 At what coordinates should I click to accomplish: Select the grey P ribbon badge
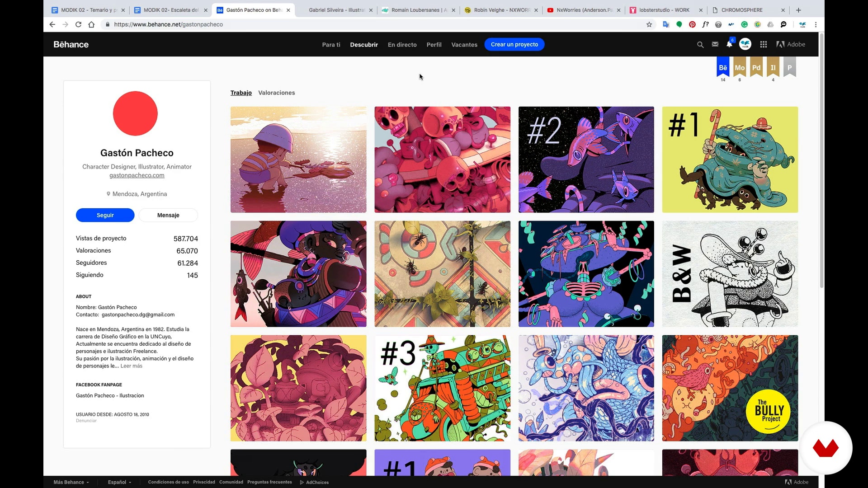tap(789, 67)
